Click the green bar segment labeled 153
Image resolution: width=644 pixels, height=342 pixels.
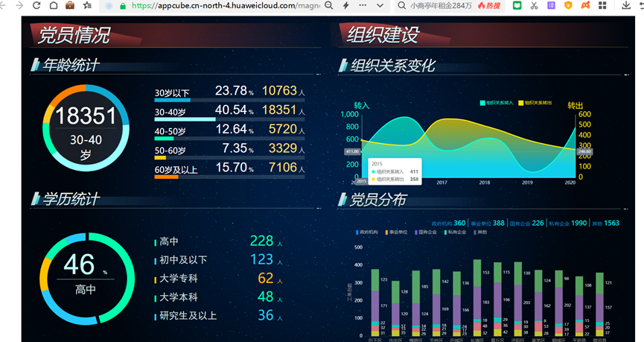[477, 273]
